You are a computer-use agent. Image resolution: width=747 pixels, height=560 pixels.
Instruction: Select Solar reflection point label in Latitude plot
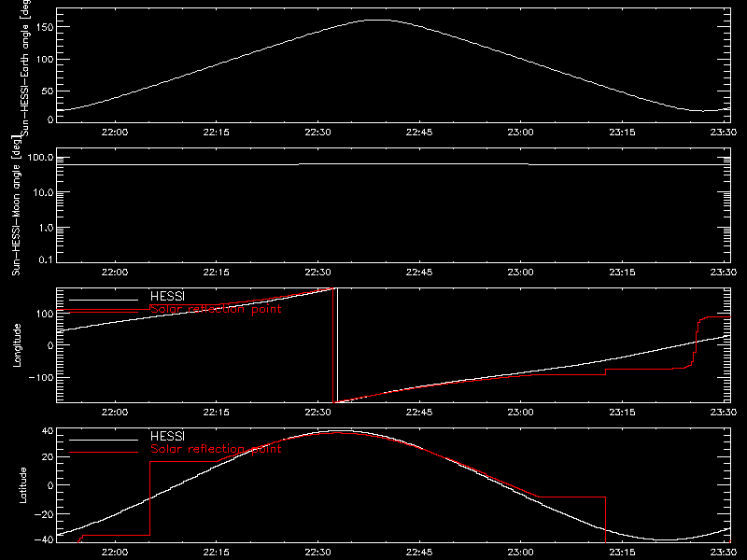(x=216, y=449)
